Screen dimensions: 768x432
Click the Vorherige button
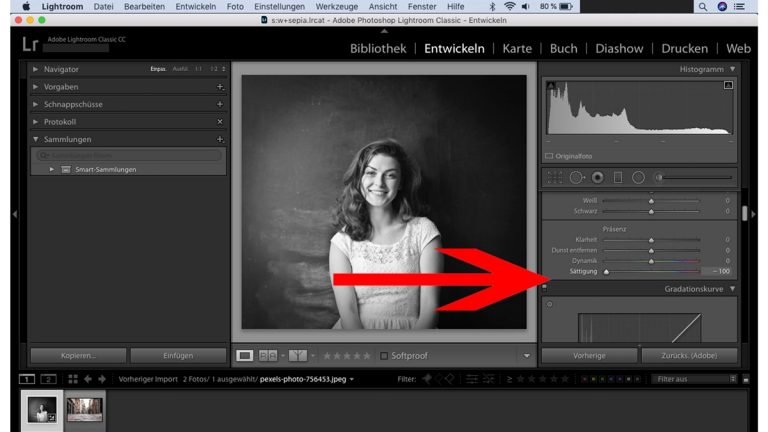coord(588,355)
